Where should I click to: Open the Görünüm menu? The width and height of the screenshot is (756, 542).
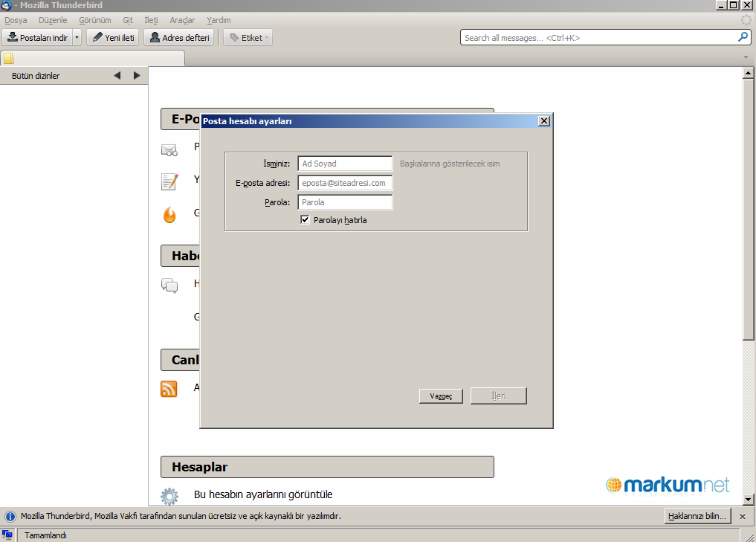(x=95, y=20)
